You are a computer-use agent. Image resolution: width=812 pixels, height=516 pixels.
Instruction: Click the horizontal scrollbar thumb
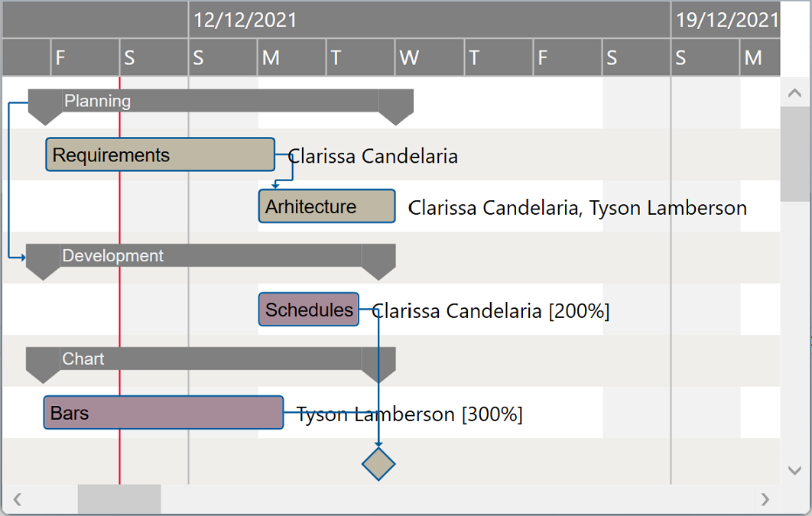(119, 499)
